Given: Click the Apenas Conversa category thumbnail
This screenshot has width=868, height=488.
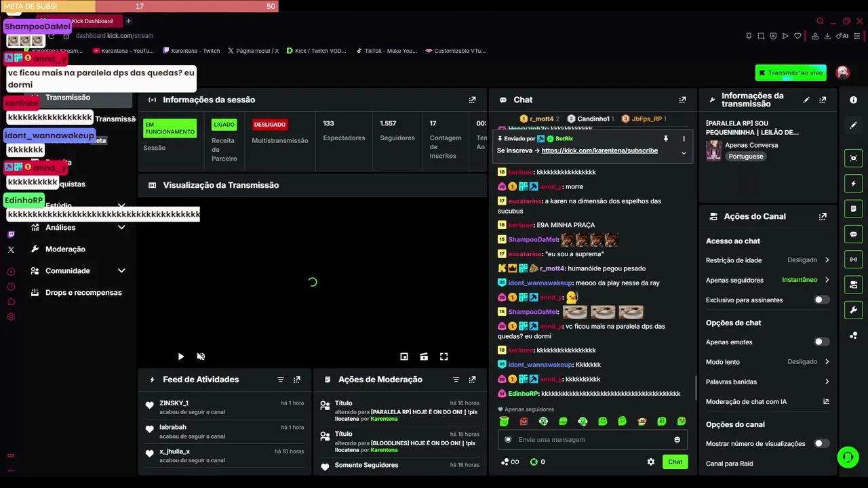Looking at the screenshot, I should [713, 150].
